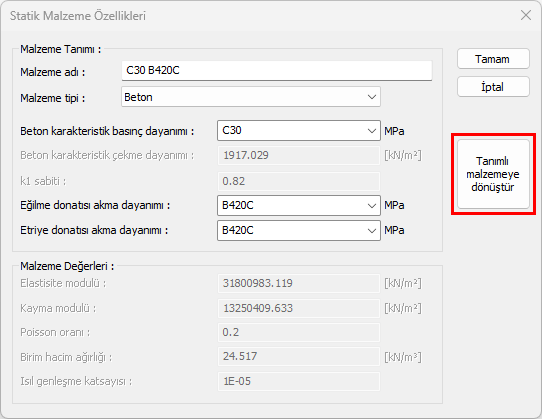This screenshot has height=419, width=542.
Task: Cancel using the İptal button
Action: pos(493,87)
